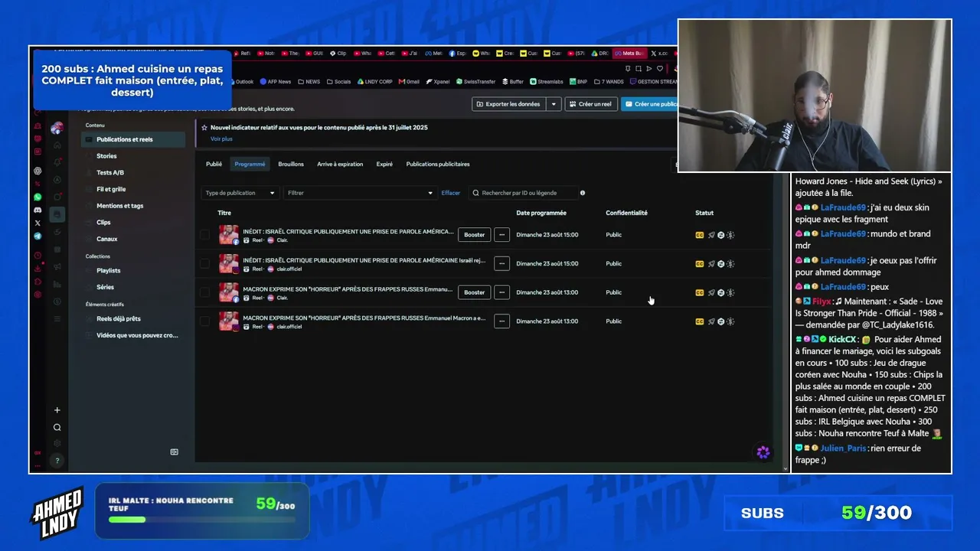The height and width of the screenshot is (551, 980).
Task: Open Fil et grille in the content menu
Action: 111,189
